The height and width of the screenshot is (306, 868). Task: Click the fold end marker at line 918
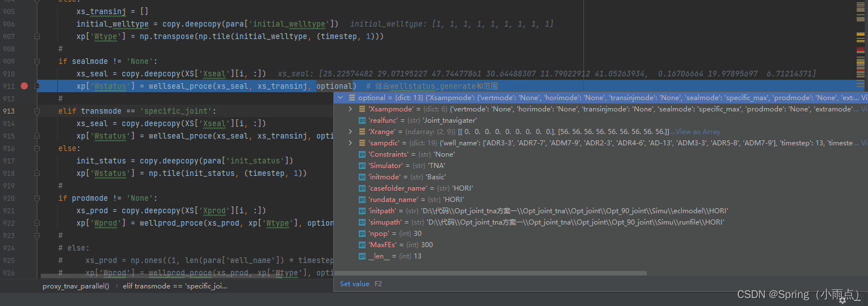point(37,173)
